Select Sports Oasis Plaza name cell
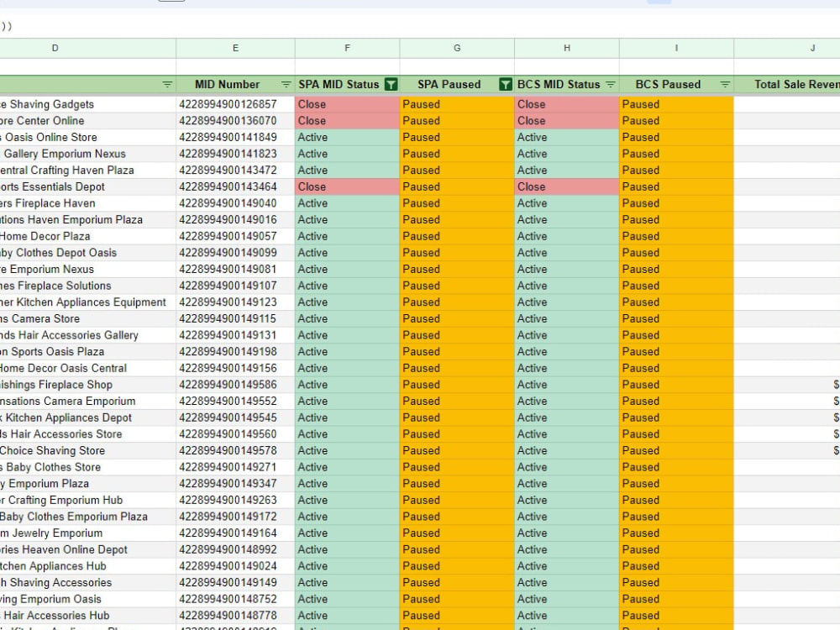This screenshot has height=630, width=840. [x=88, y=352]
